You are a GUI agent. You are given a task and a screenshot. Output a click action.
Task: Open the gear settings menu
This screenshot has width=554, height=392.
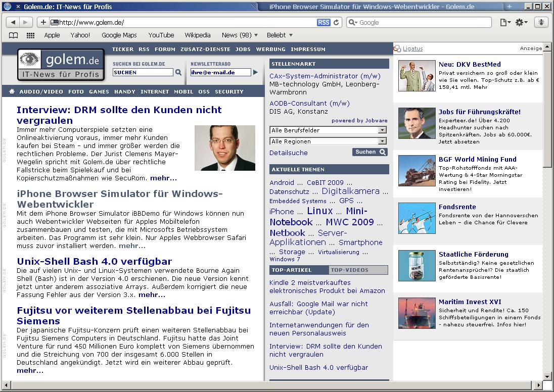(x=521, y=22)
